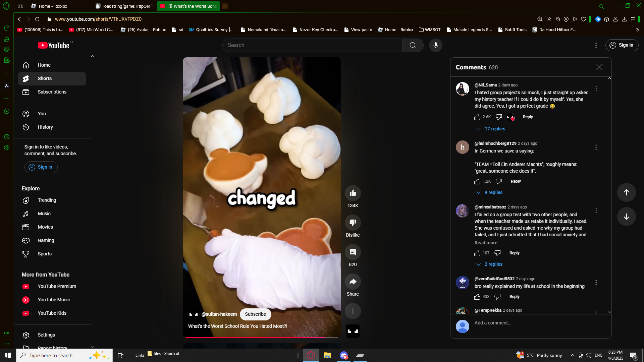Go to previous Short with up arrow
644x362 pixels.
[626, 192]
